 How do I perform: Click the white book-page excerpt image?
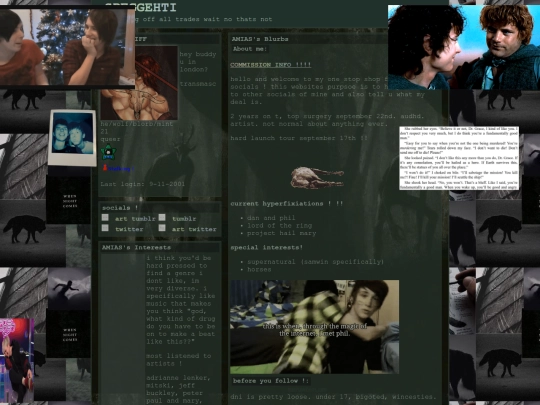pyautogui.click(x=459, y=158)
